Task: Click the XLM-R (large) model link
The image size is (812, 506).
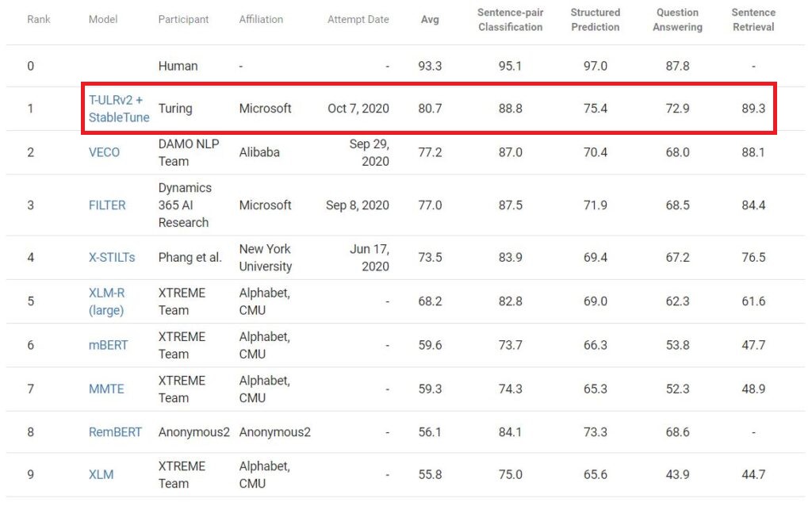Action: coord(106,301)
